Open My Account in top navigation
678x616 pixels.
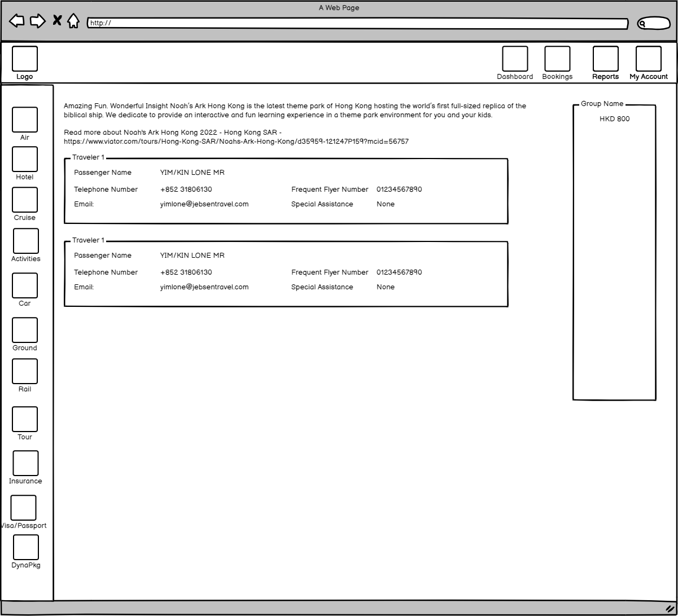(x=649, y=59)
